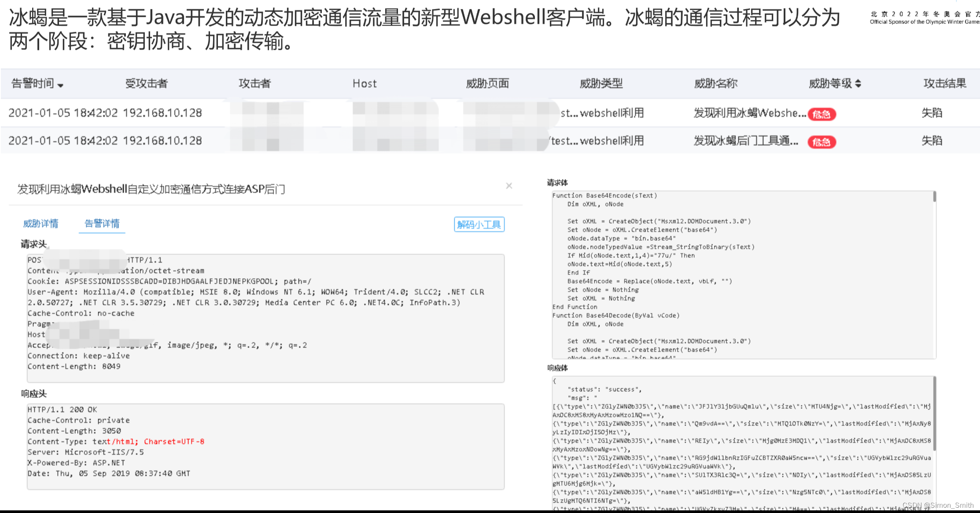Viewport: 980px width, 513px height.
Task: Open threat 发现冰蝎后门工具通... entry
Action: pyautogui.click(x=746, y=141)
